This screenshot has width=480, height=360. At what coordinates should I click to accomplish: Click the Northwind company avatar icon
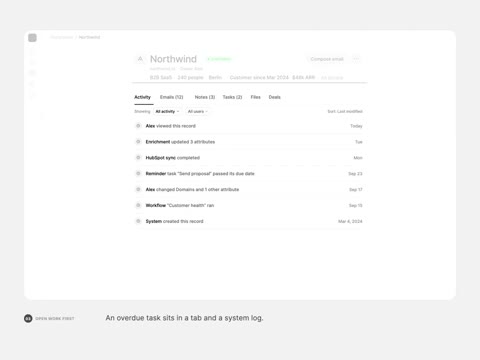coord(140,59)
